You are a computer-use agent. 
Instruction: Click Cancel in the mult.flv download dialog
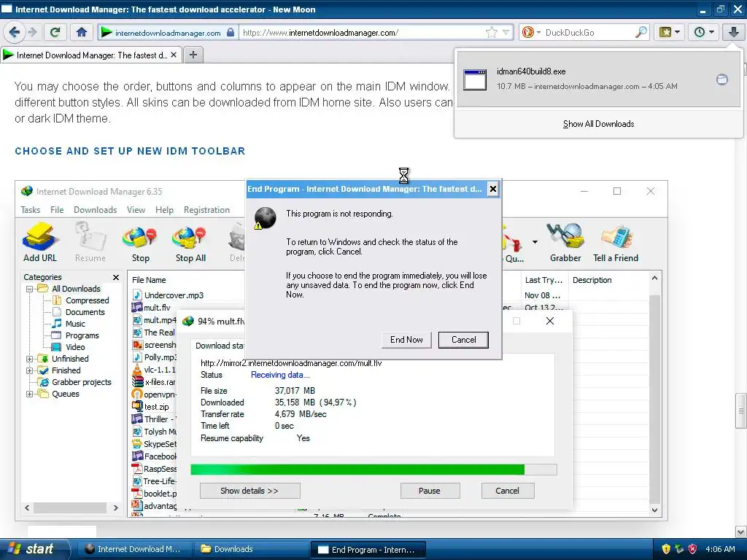click(508, 491)
